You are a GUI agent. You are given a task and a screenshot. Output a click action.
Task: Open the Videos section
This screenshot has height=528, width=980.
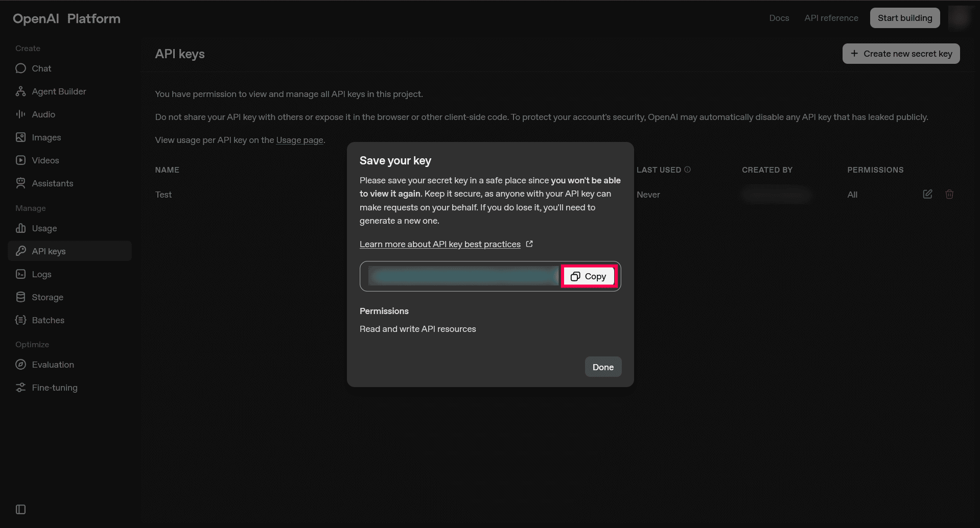44,160
